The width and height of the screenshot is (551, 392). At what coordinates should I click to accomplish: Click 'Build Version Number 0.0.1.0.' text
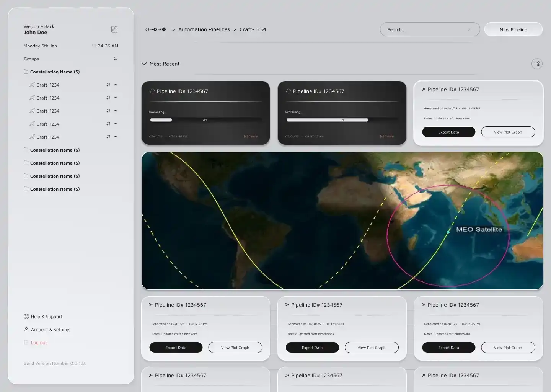(55, 363)
